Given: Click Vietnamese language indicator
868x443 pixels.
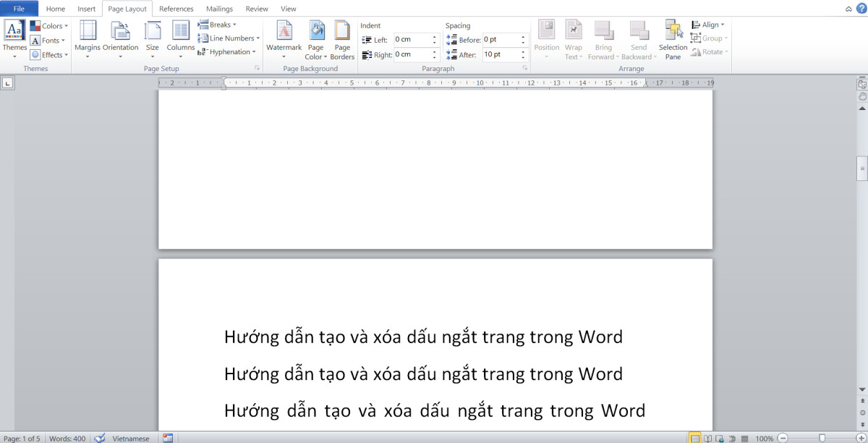Looking at the screenshot, I should pyautogui.click(x=131, y=438).
